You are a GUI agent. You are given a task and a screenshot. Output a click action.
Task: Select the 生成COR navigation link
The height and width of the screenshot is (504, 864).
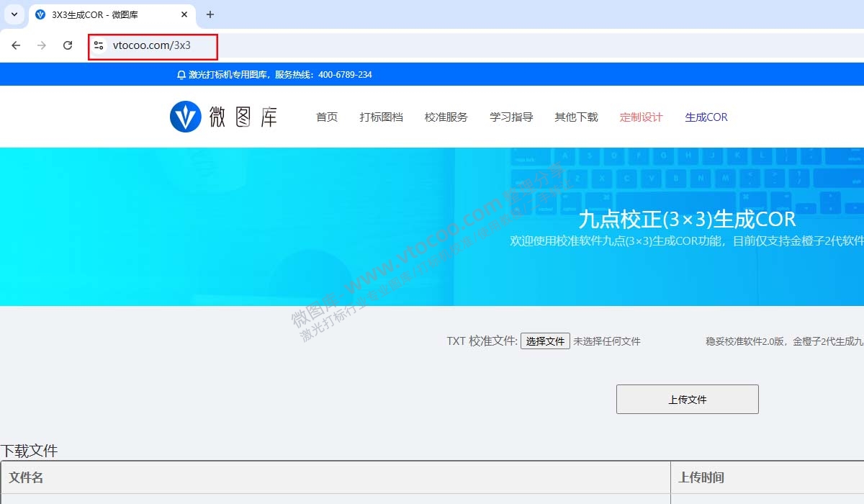coord(706,117)
